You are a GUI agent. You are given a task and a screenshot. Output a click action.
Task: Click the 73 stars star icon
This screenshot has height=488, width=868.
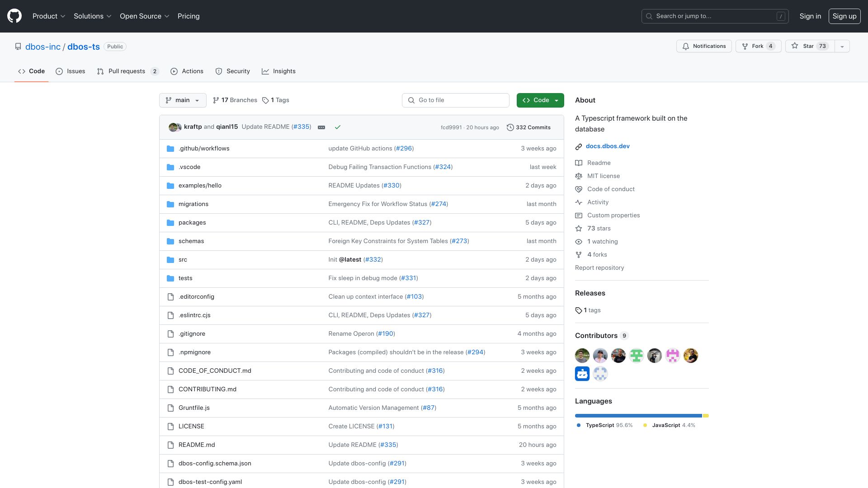click(x=579, y=229)
